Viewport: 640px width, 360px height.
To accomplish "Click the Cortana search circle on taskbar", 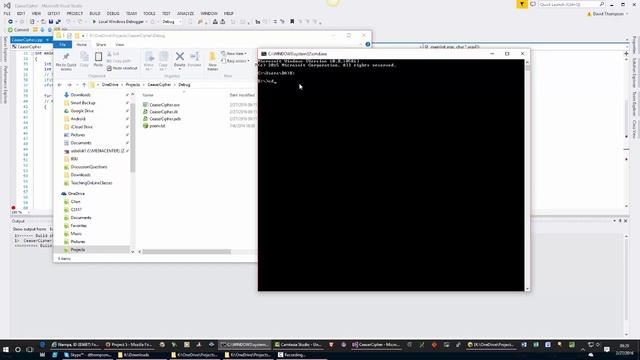I will pos(18,350).
